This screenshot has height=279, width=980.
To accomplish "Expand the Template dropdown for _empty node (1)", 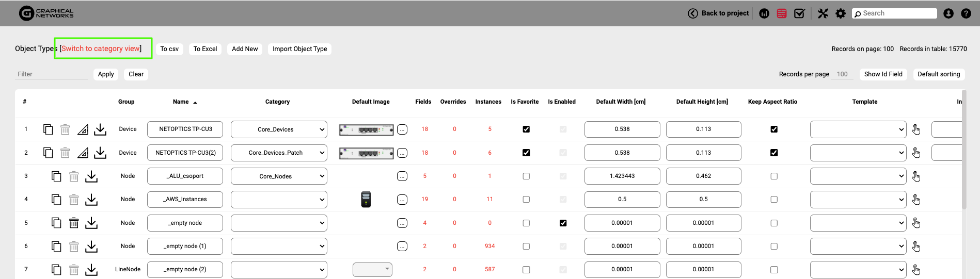I will point(858,246).
